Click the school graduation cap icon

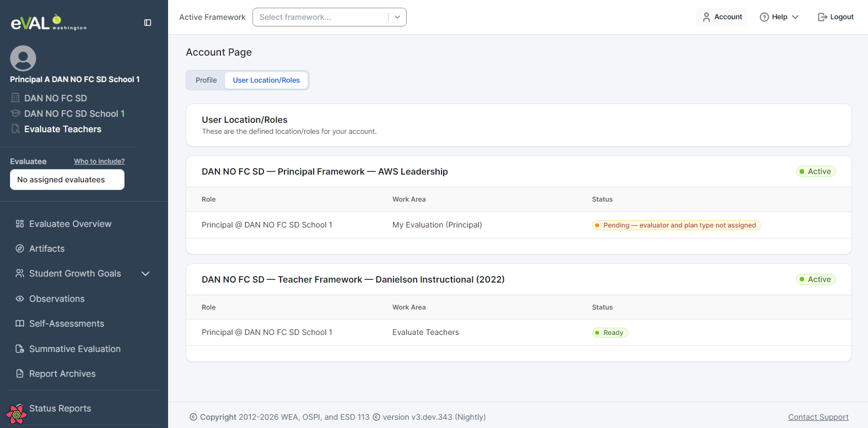coord(15,113)
